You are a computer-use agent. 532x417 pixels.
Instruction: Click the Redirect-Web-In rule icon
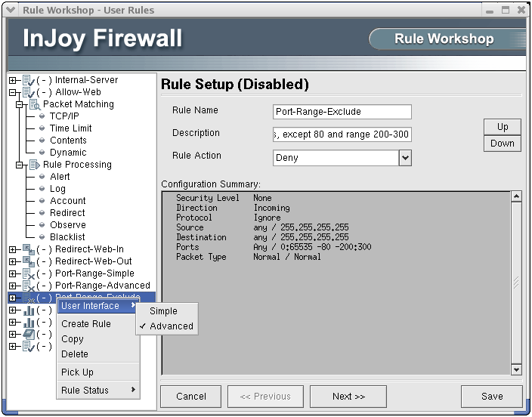(29, 250)
